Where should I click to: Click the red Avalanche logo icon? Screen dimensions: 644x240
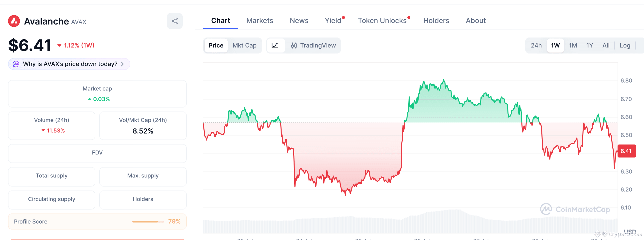14,21
